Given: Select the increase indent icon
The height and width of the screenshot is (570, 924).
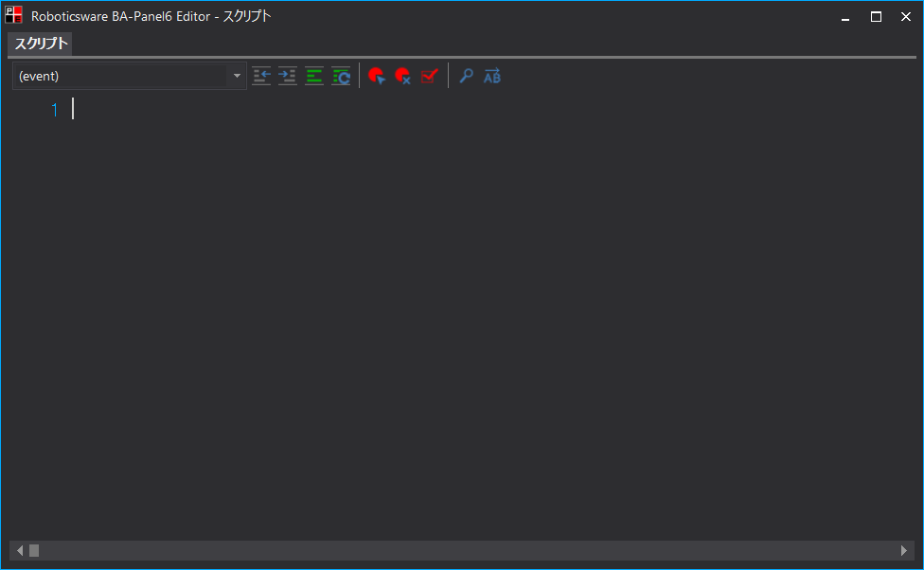Looking at the screenshot, I should point(288,76).
